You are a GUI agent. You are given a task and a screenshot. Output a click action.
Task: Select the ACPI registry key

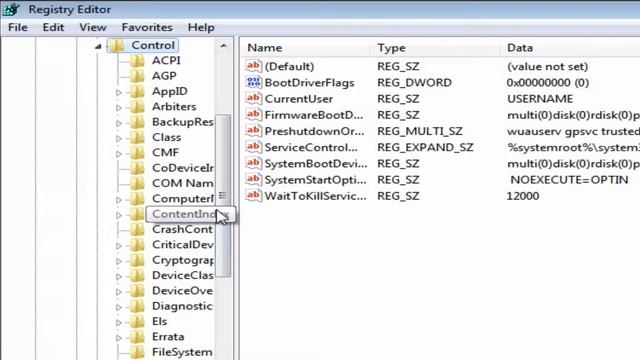(166, 60)
